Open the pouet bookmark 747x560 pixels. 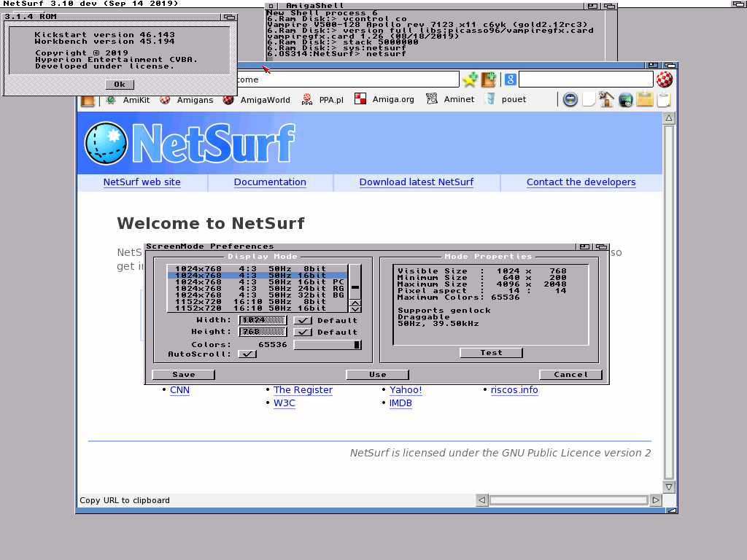point(506,99)
